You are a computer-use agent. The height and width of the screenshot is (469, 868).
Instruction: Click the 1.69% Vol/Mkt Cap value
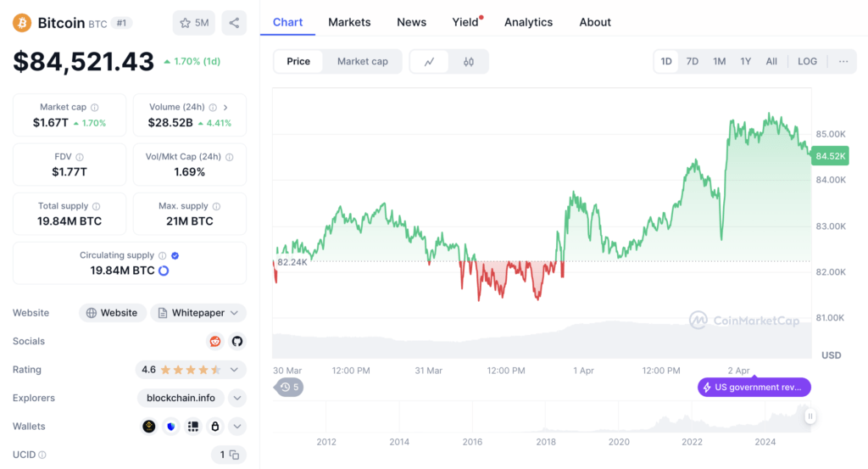[189, 172]
